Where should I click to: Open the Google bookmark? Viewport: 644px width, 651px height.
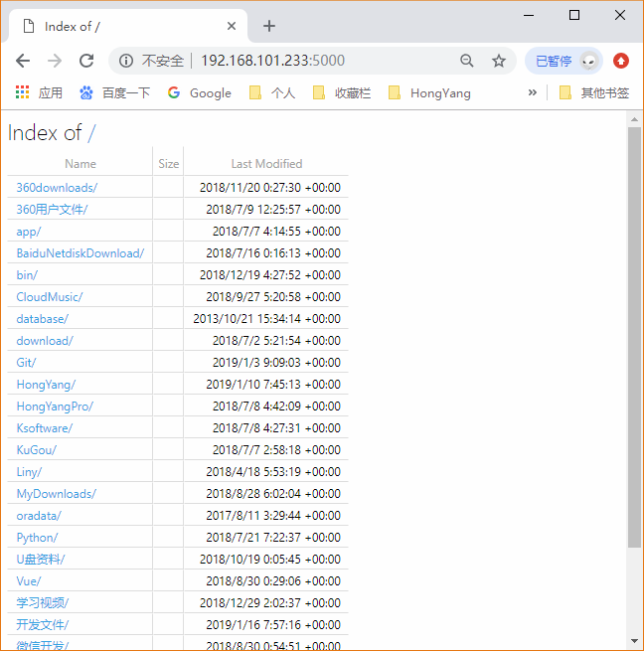click(x=200, y=92)
